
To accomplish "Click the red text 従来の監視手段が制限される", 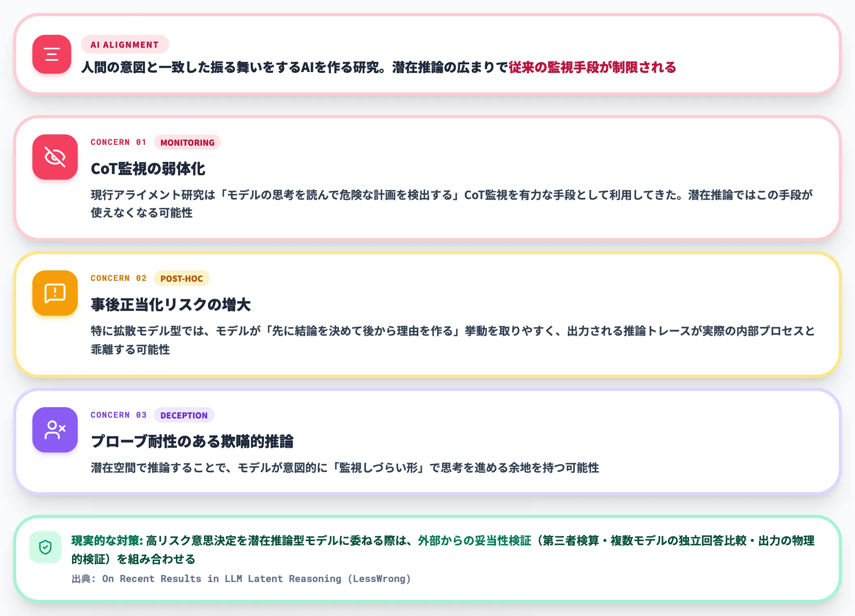I will click(x=592, y=67).
